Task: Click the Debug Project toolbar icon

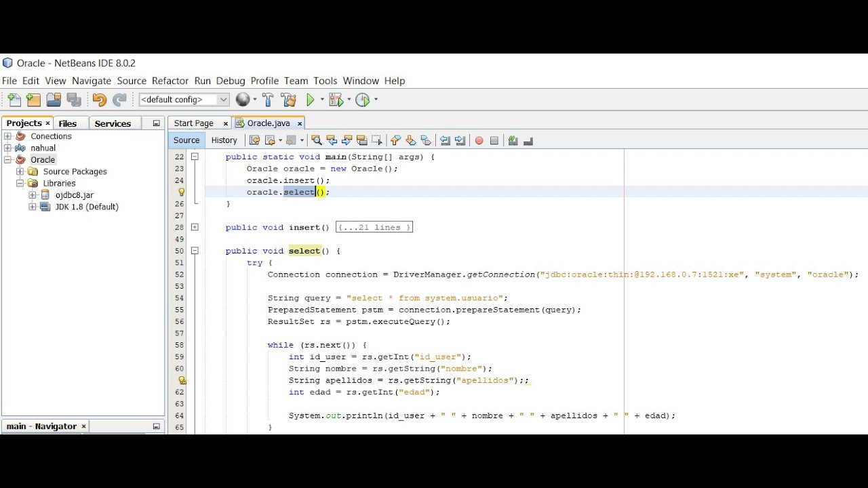Action: pyautogui.click(x=336, y=100)
